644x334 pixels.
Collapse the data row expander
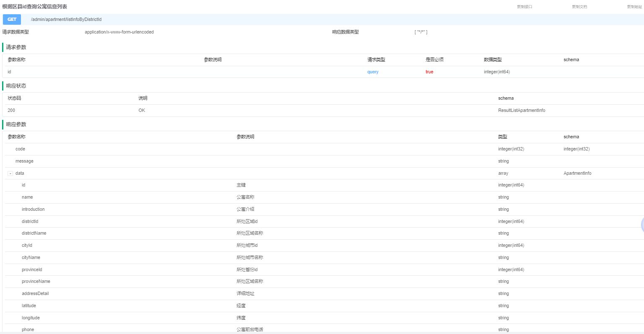(10, 173)
